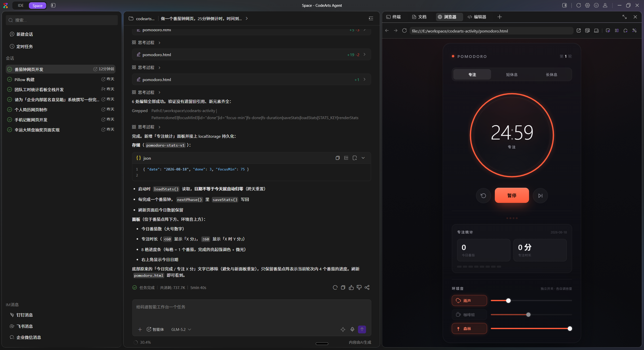Open the user account icon
This screenshot has height=350, width=644.
pyautogui.click(x=605, y=5)
